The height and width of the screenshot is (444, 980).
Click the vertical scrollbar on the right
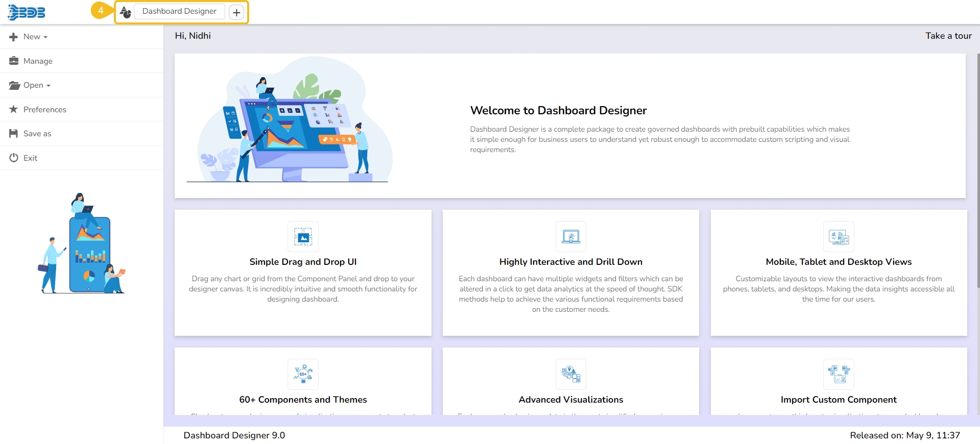coord(977,168)
